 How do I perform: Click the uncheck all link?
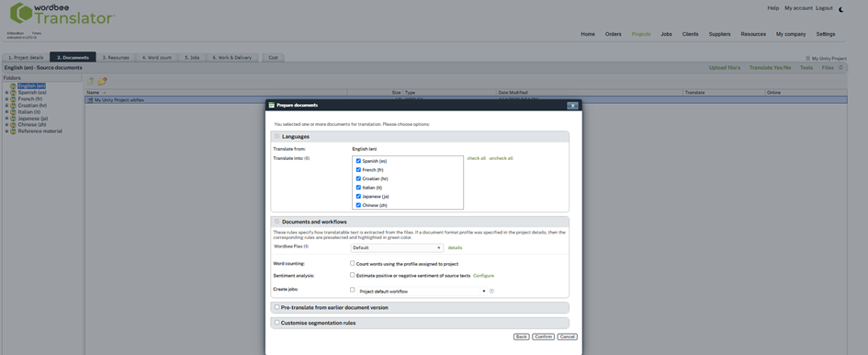pos(501,158)
